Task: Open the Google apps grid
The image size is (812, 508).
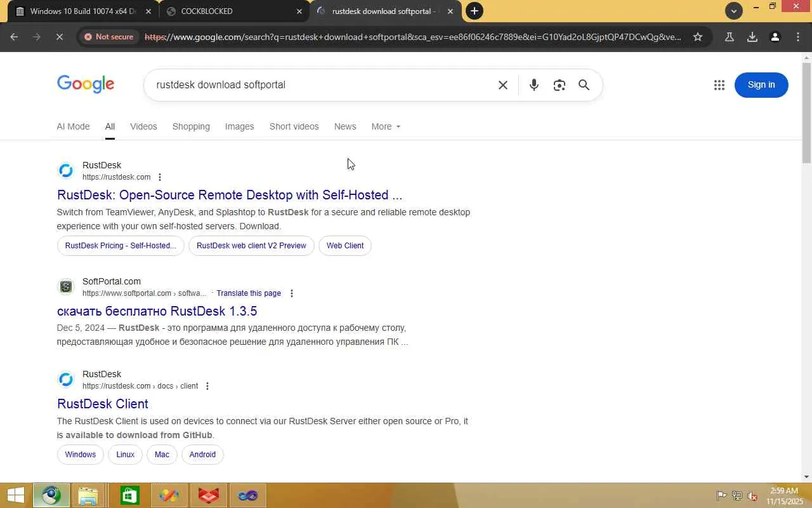Action: point(719,85)
